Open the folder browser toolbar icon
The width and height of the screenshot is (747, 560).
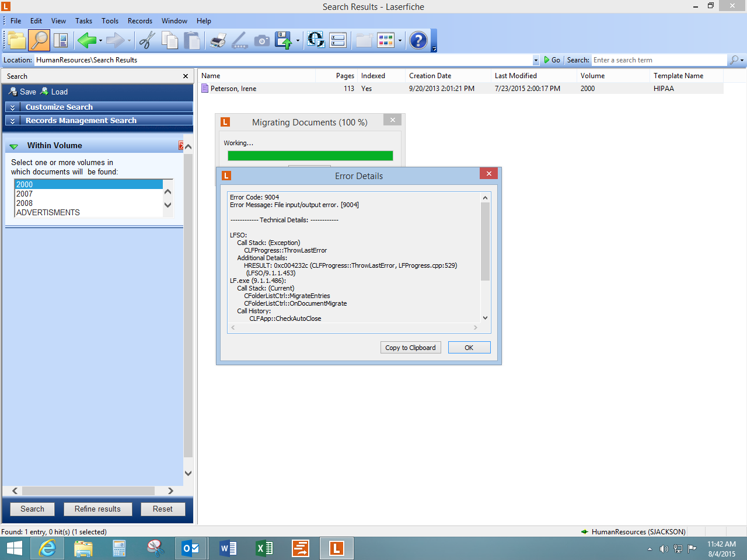click(17, 40)
